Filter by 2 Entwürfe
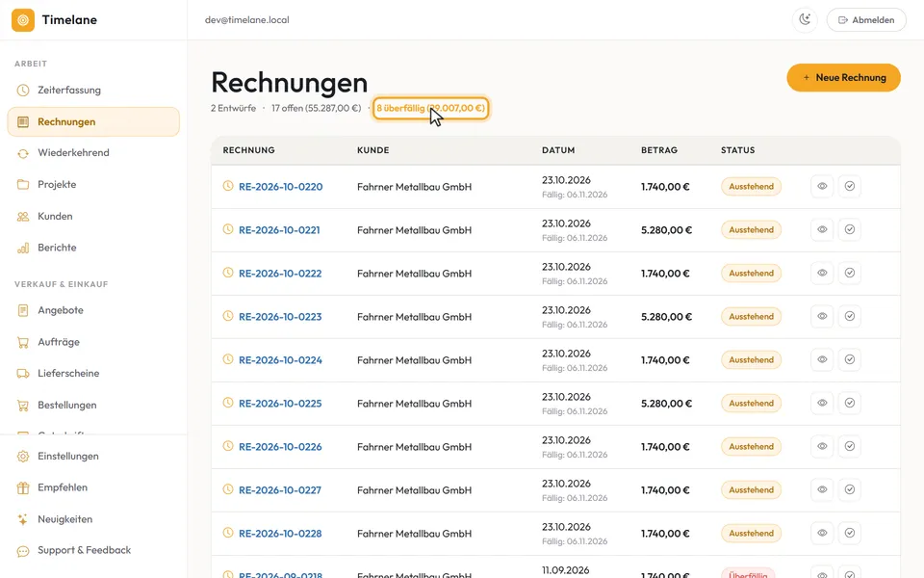Screen dimensions: 924x578 tap(233, 109)
